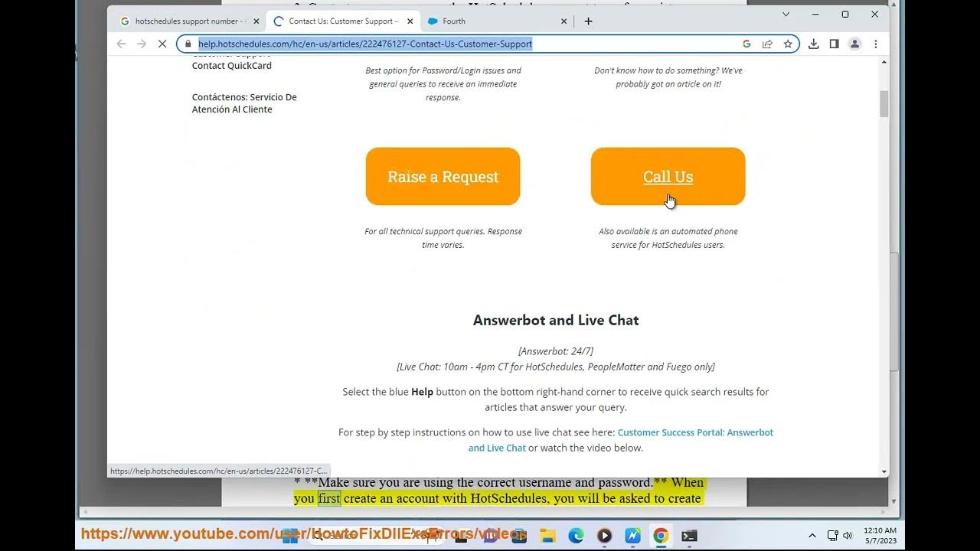Share this page icon
The width and height of the screenshot is (980, 551).
coord(767,44)
